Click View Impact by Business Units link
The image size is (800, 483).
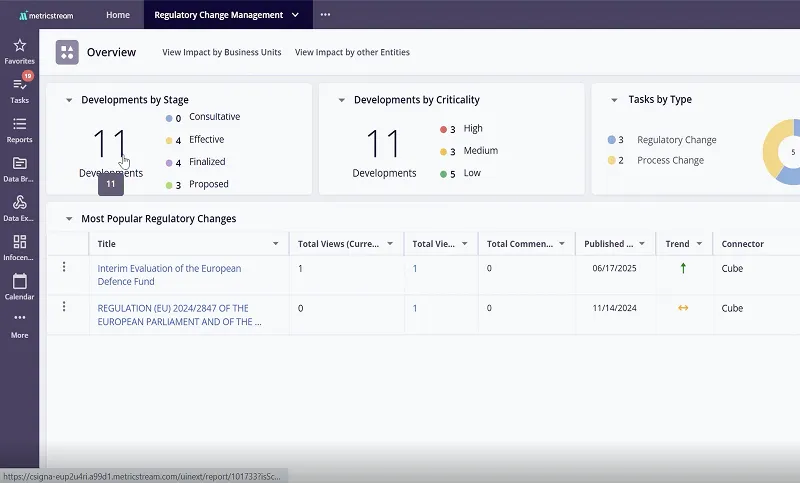click(222, 53)
